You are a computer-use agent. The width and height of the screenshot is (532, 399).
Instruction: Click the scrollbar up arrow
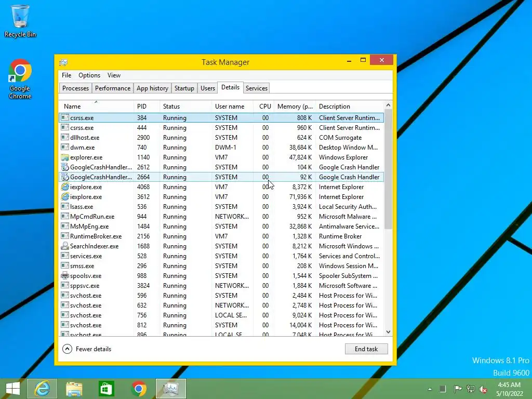pos(389,105)
